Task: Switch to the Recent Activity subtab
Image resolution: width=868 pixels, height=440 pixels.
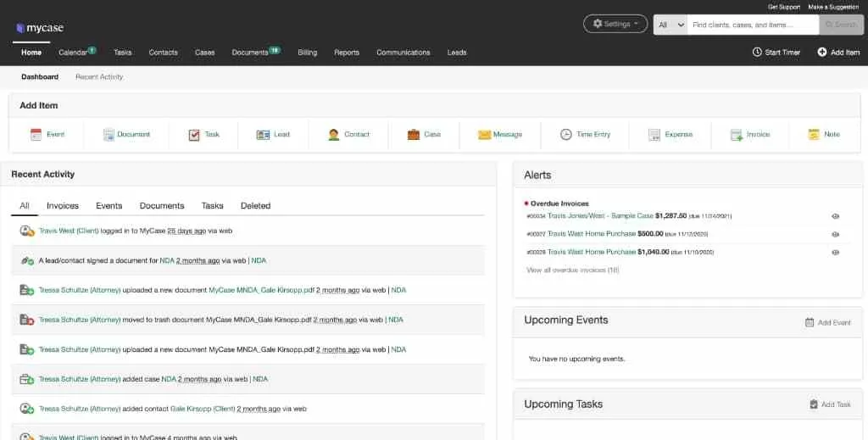Action: tap(99, 77)
